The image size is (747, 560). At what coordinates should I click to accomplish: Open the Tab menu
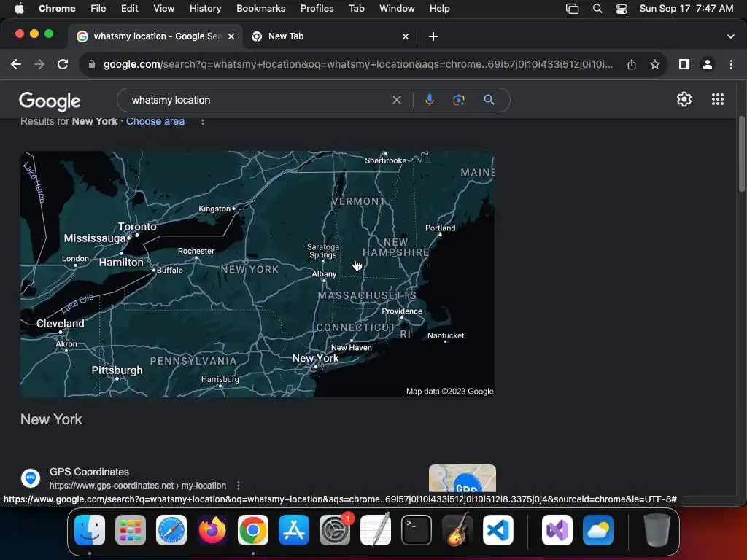point(356,8)
